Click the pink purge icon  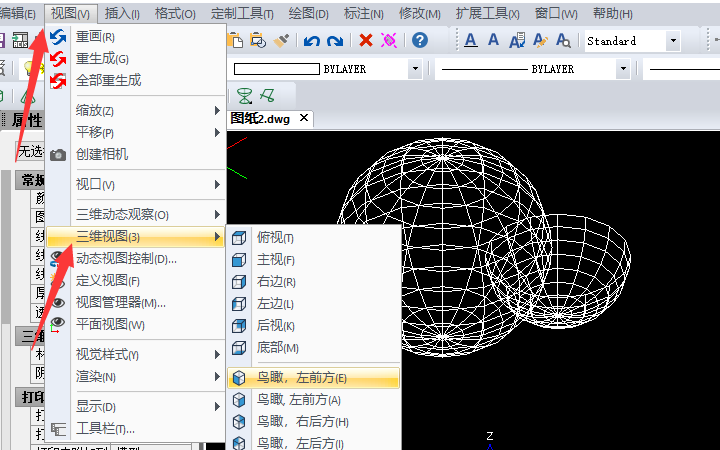point(388,40)
